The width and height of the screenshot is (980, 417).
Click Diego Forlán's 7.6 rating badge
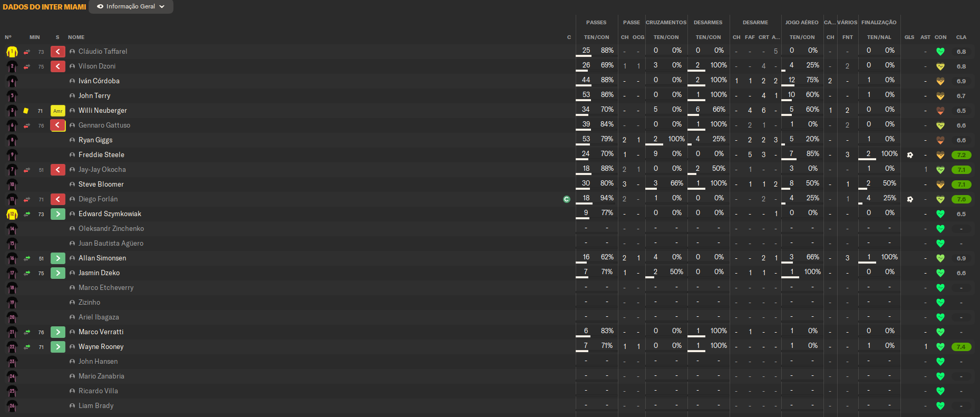961,199
